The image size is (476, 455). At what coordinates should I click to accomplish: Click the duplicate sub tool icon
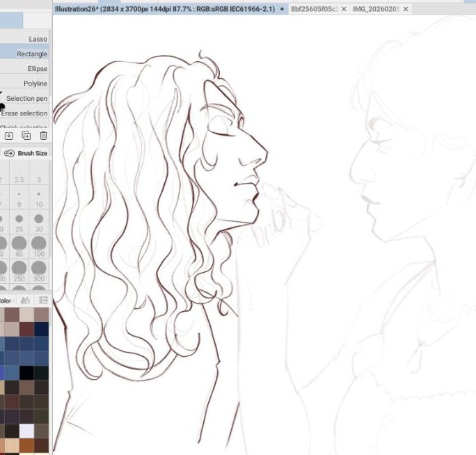click(26, 136)
